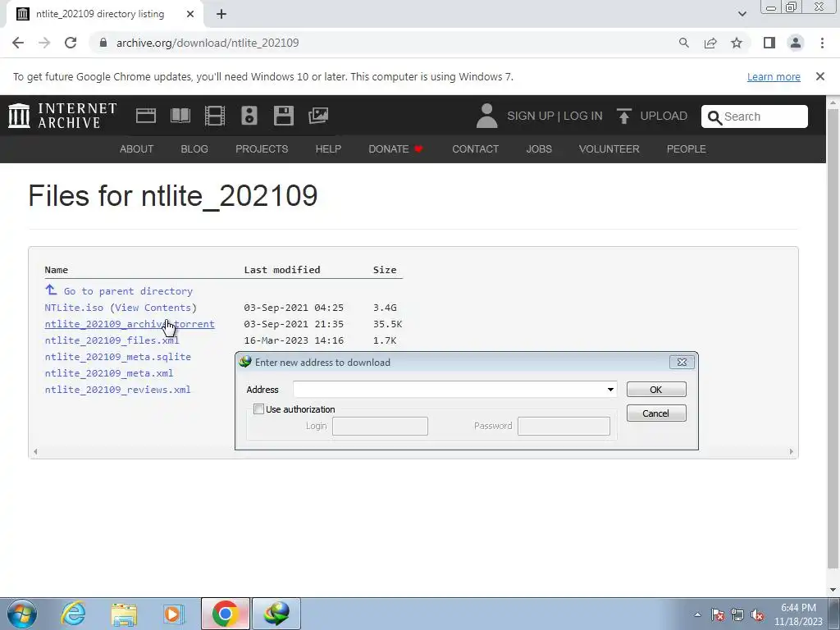Open the Texts book icon
Image resolution: width=840 pixels, height=630 pixels.
point(180,116)
